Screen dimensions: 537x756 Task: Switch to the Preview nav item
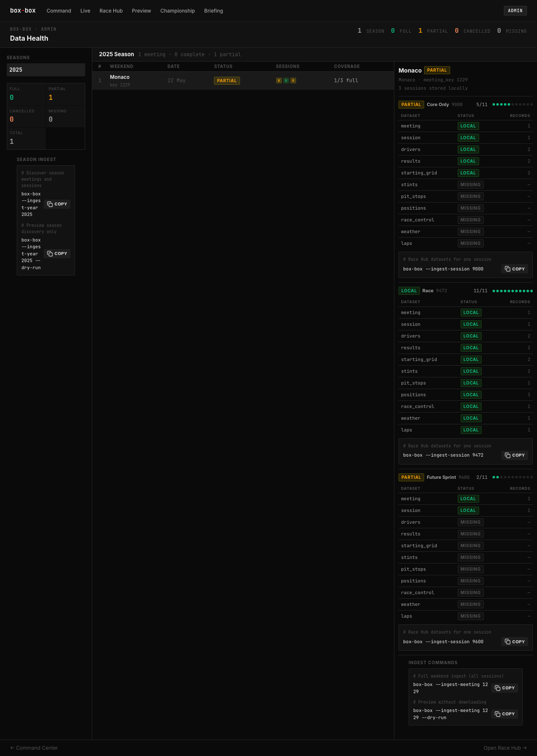point(141,11)
